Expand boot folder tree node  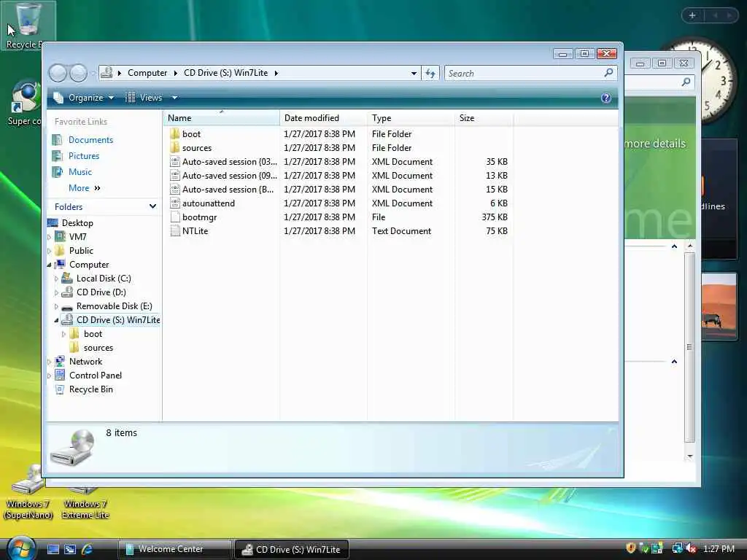pos(64,334)
